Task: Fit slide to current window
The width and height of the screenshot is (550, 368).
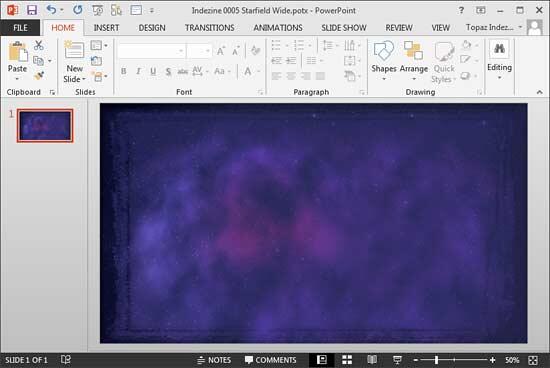Action: coord(533,360)
